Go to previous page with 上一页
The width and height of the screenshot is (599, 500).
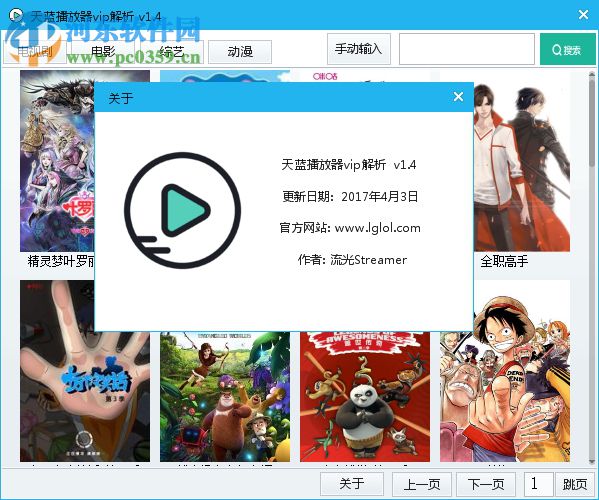coord(422,484)
